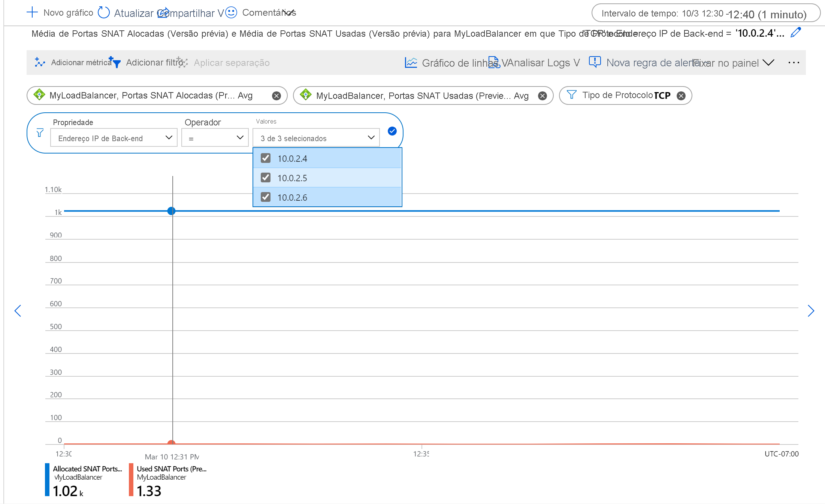Click the red data point at chart bottom
Image resolution: width=825 pixels, height=504 pixels.
172,443
